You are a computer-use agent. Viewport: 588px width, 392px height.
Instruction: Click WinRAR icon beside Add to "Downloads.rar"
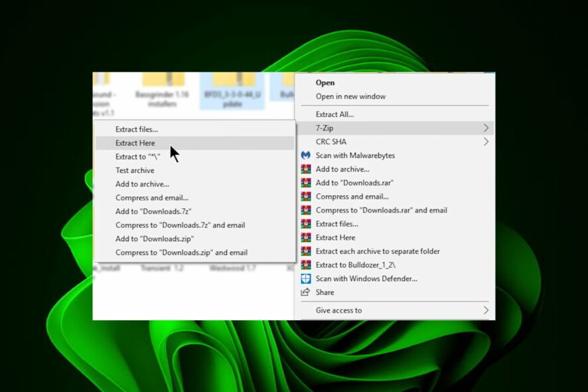306,183
